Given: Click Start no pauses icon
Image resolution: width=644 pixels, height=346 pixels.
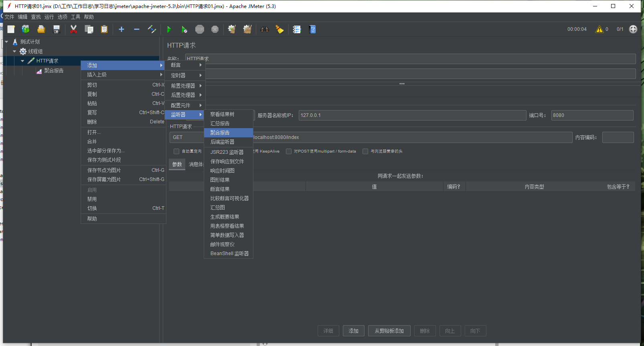Looking at the screenshot, I should 184,29.
